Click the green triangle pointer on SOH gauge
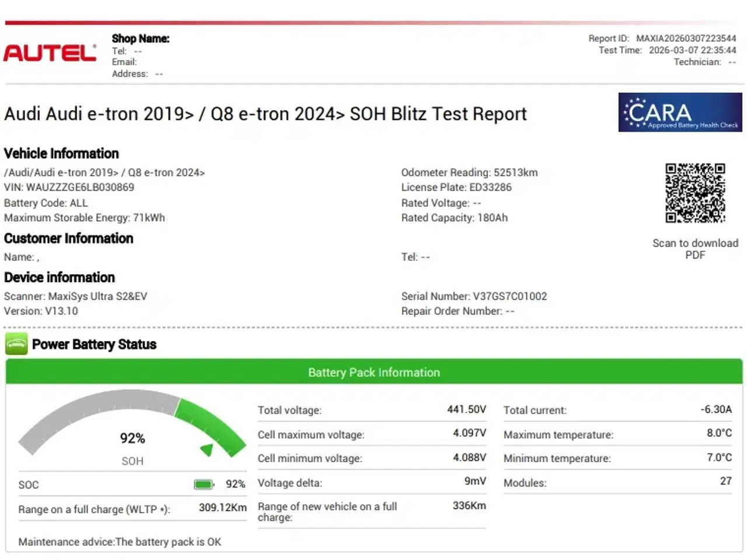The image size is (747, 560). click(207, 449)
